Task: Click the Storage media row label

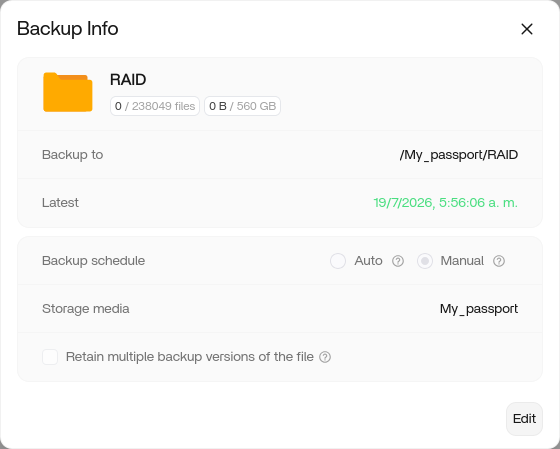Action: [x=86, y=309]
